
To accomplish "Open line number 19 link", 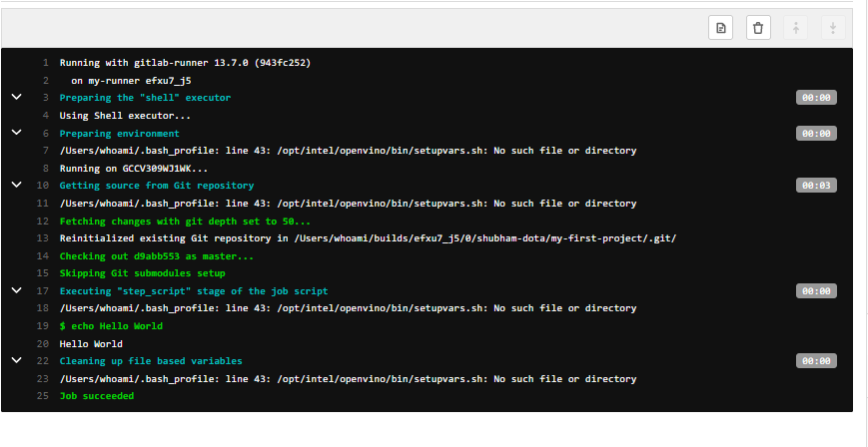I will coord(43,326).
